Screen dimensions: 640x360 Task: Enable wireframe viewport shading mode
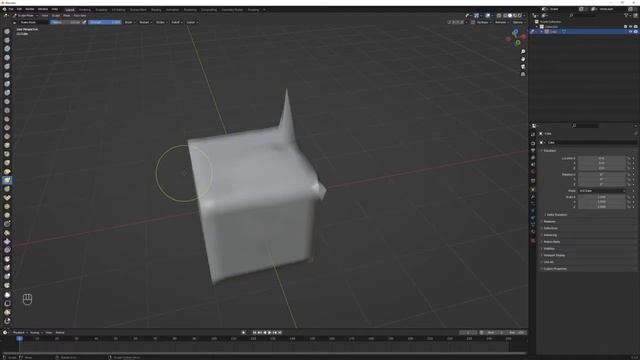(x=505, y=16)
